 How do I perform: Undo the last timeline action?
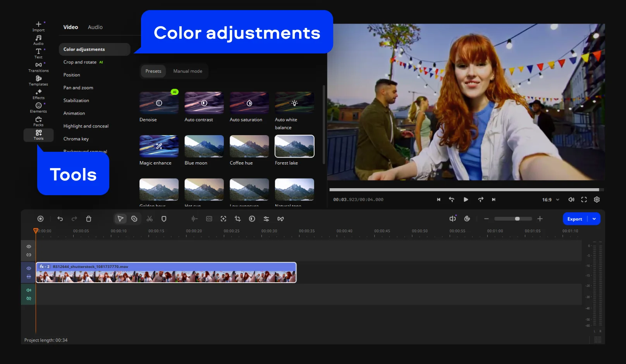coord(60,219)
